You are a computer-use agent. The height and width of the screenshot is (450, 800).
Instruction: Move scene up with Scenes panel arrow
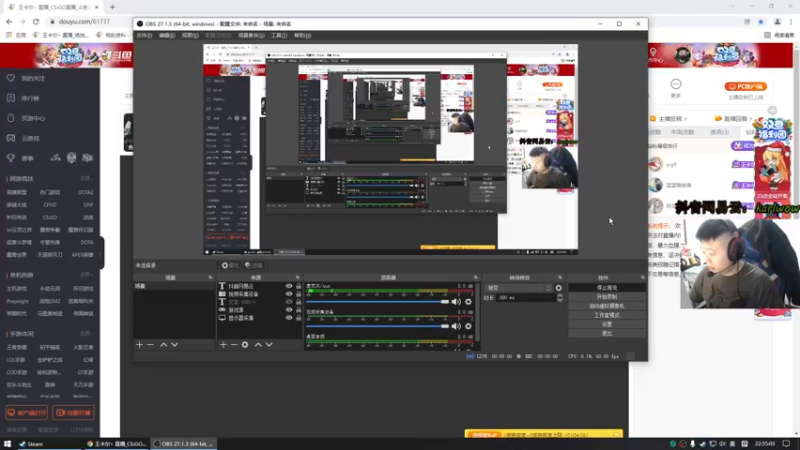coord(163,345)
